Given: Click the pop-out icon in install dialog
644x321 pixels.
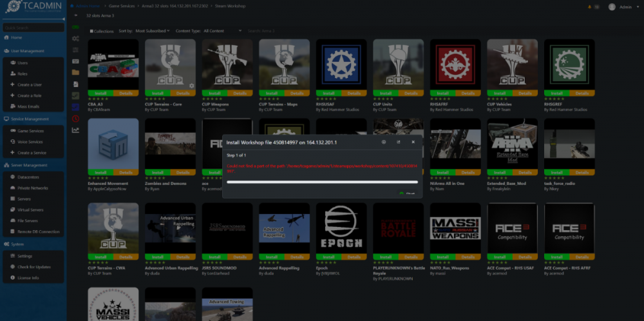Looking at the screenshot, I should click(399, 142).
